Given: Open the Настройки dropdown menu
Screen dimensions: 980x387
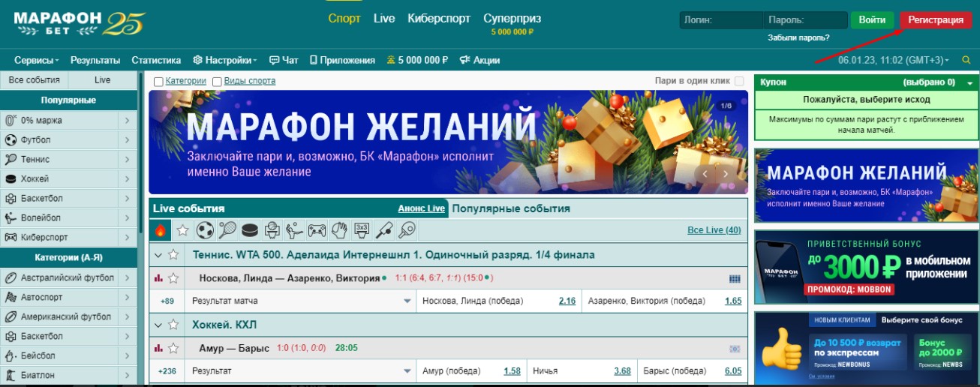Looking at the screenshot, I should pos(225,60).
